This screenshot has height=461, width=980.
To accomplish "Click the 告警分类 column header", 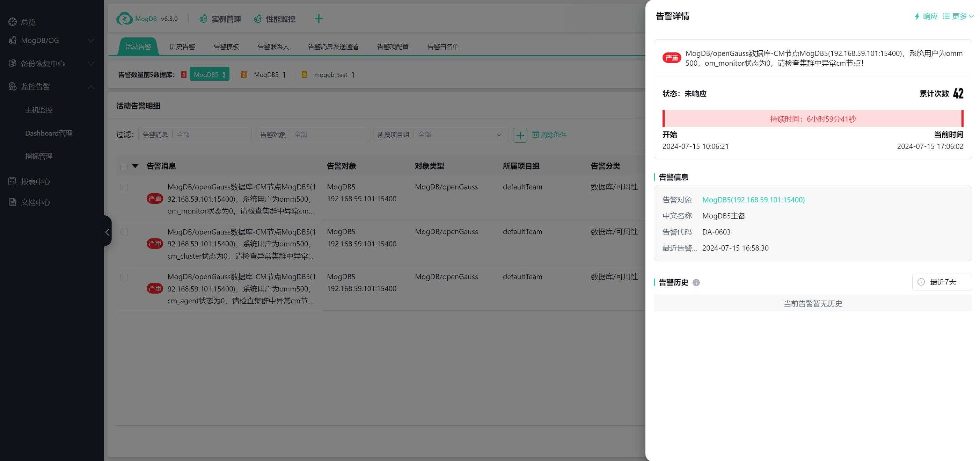I will [605, 166].
